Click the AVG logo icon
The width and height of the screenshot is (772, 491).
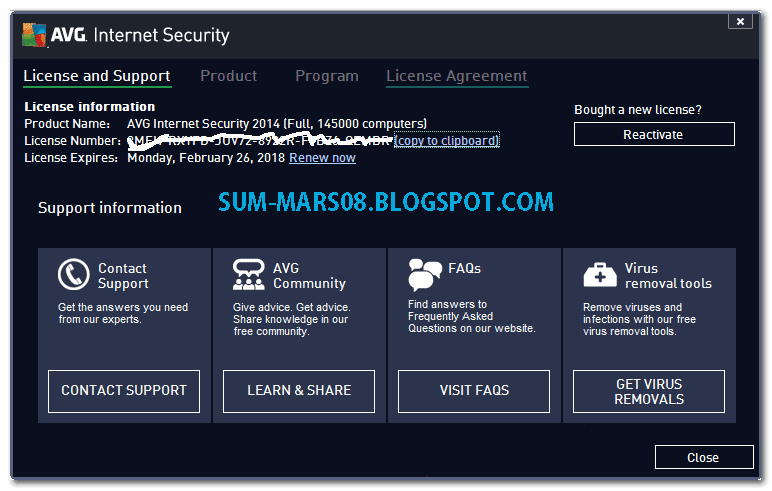coord(34,35)
